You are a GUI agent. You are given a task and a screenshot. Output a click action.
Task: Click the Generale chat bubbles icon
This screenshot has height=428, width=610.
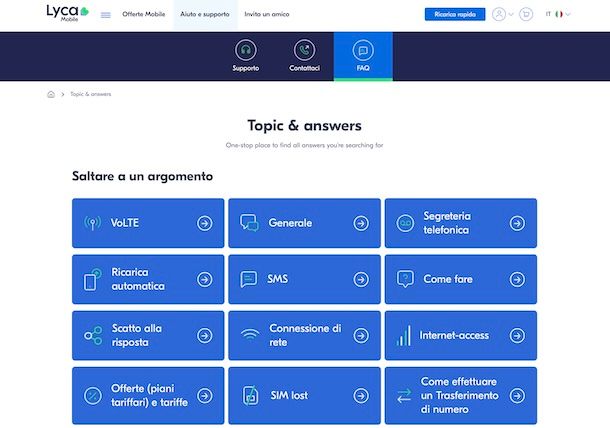249,223
